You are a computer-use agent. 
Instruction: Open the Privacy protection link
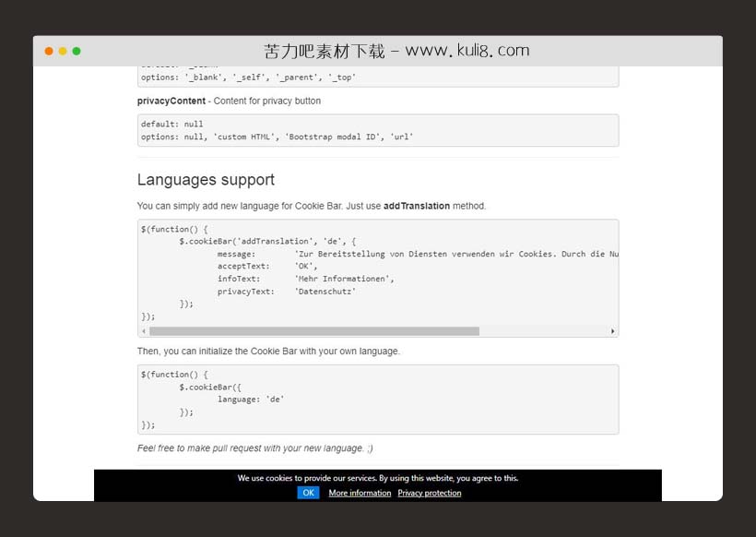click(430, 493)
